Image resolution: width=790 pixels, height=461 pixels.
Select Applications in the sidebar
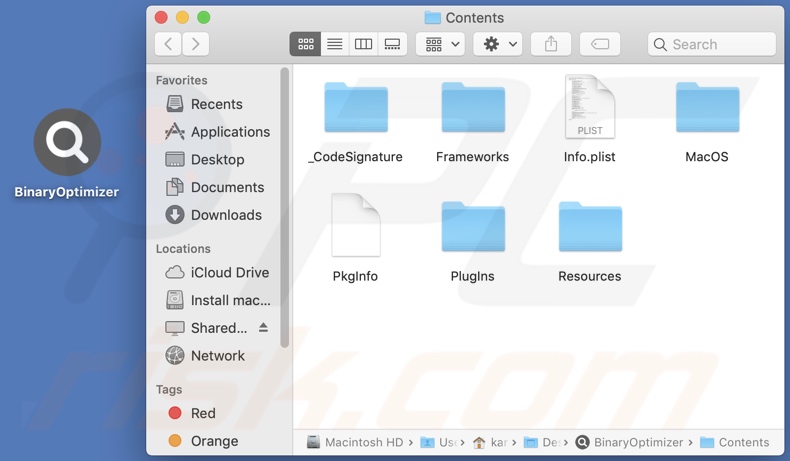[229, 132]
